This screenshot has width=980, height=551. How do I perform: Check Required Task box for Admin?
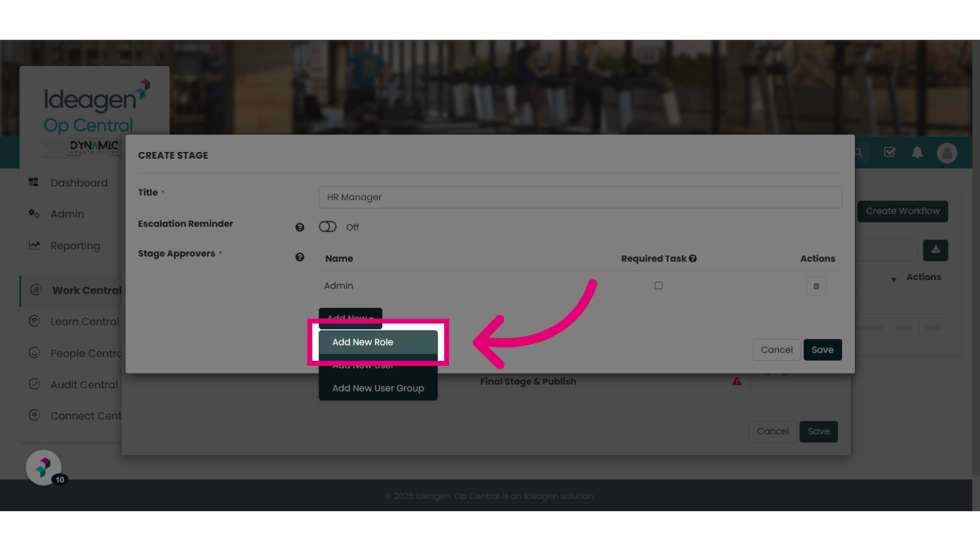point(658,286)
